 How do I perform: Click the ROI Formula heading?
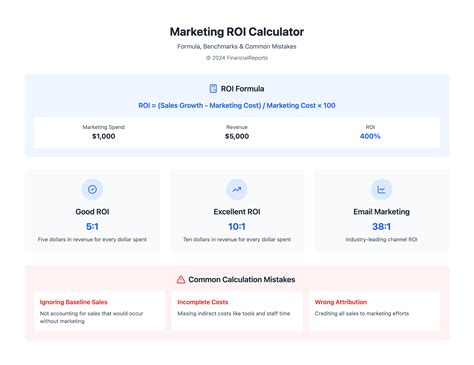point(242,89)
